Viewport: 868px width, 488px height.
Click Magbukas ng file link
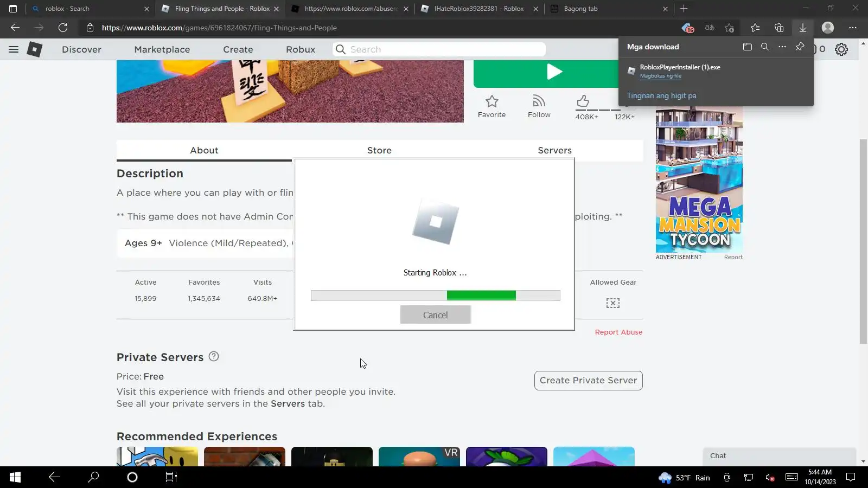pyautogui.click(x=661, y=76)
